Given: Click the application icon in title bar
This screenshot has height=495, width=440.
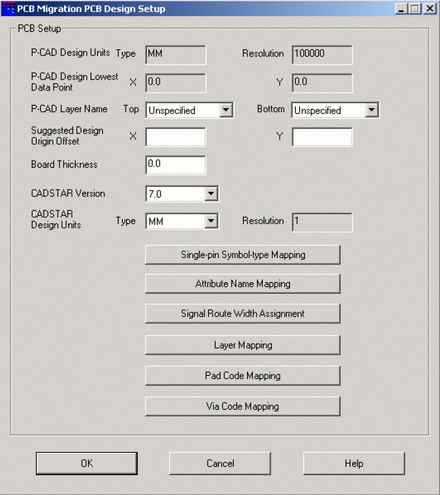Looking at the screenshot, I should (x=9, y=8).
